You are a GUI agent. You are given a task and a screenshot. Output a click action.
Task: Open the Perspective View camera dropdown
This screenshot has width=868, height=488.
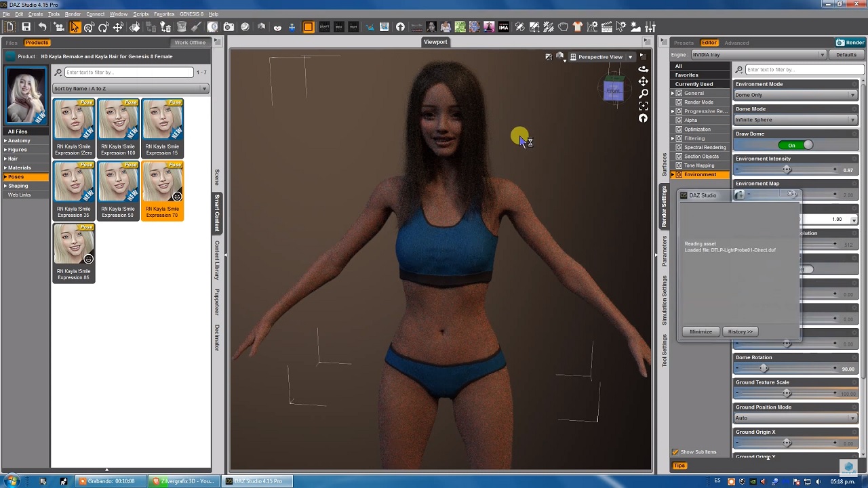click(x=601, y=57)
